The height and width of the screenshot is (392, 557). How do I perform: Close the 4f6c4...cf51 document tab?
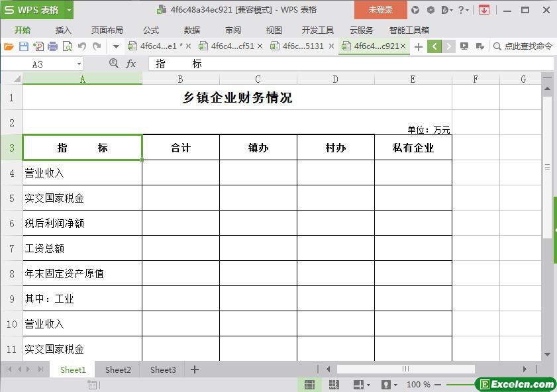pos(260,46)
